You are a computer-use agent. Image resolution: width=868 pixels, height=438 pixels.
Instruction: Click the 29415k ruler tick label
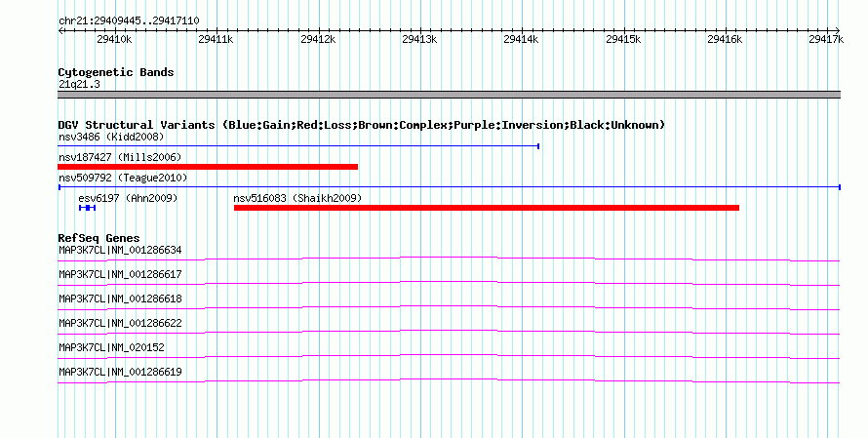coord(623,39)
